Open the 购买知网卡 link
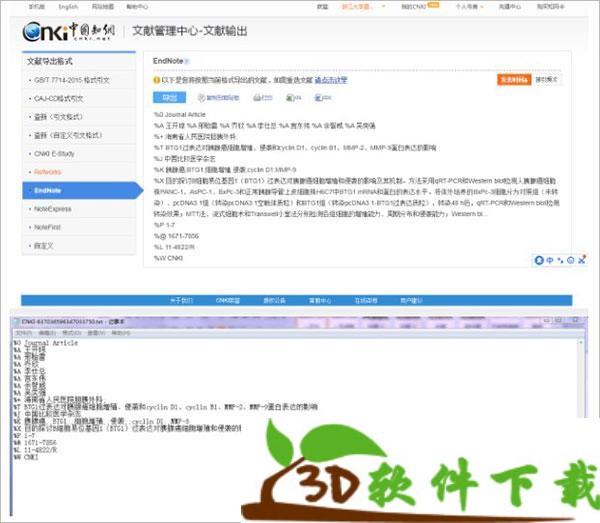 tap(550, 7)
